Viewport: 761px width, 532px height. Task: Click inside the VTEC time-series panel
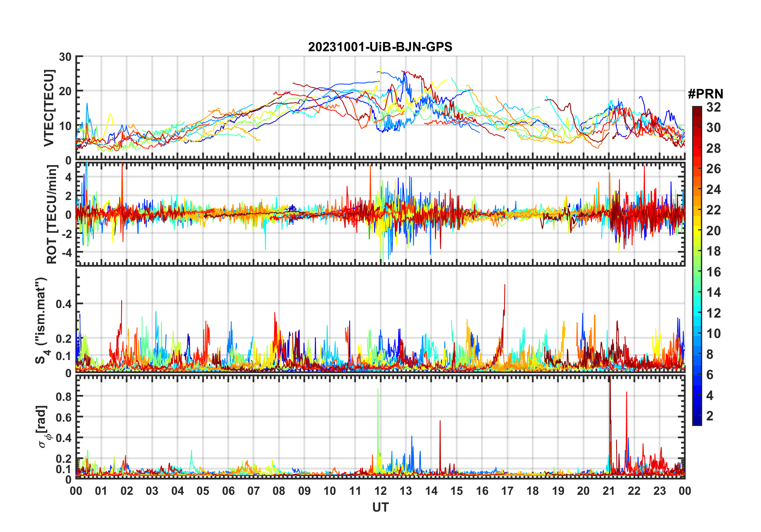[380, 108]
